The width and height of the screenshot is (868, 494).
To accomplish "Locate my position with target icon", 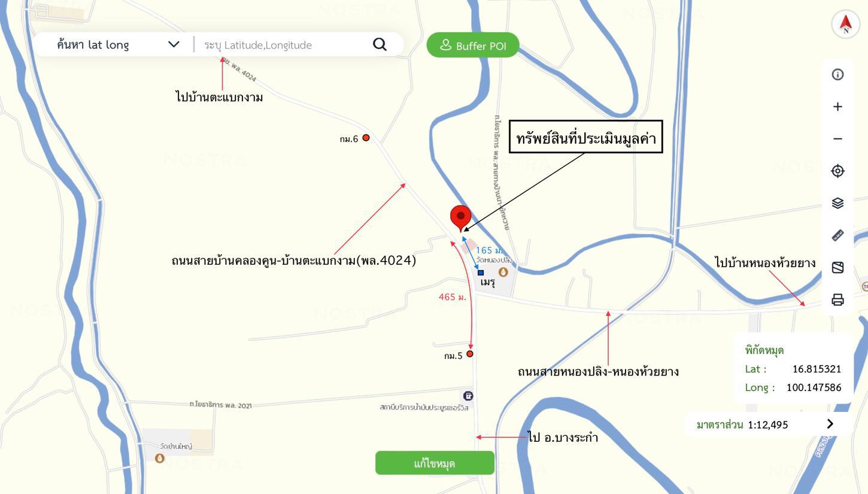I will point(837,171).
